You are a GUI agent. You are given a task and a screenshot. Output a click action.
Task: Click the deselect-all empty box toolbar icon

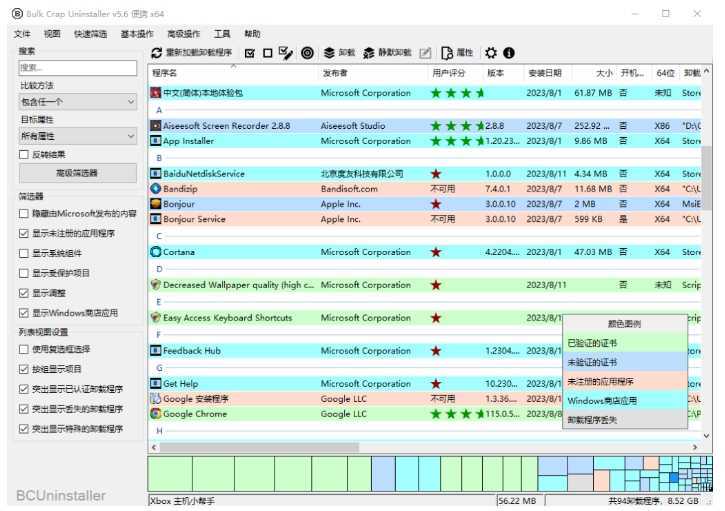pyautogui.click(x=267, y=53)
